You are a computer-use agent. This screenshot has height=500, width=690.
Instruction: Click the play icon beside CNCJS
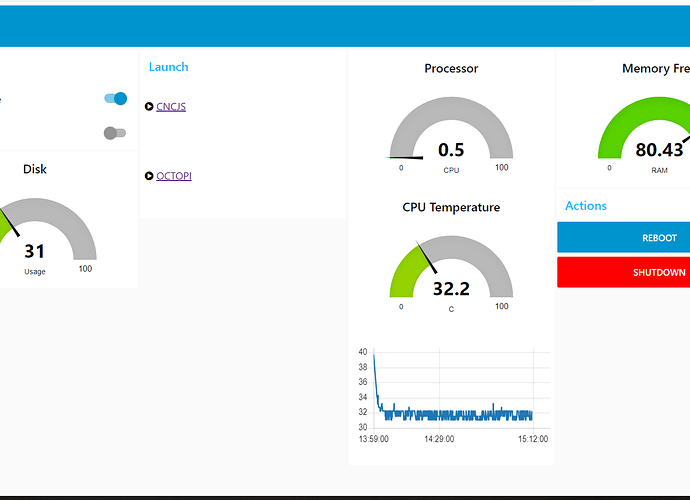149,106
